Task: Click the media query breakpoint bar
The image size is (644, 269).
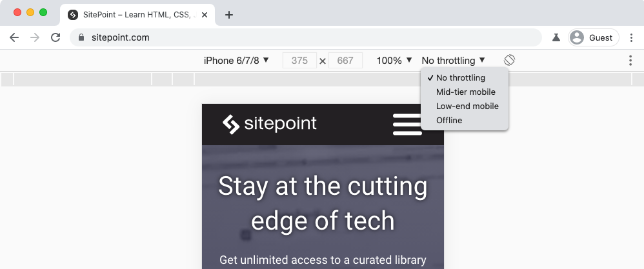Action: [322, 79]
